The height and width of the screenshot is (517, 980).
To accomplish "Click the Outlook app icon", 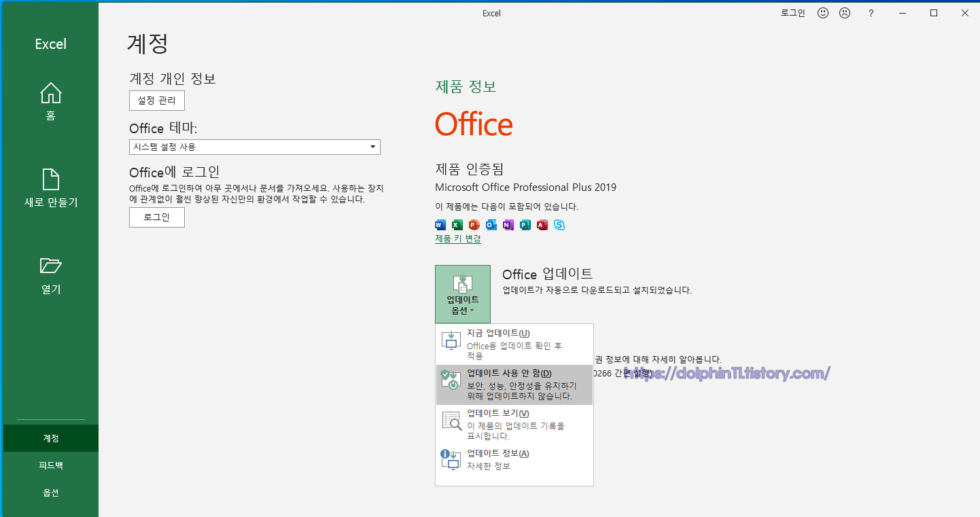I will pyautogui.click(x=491, y=225).
